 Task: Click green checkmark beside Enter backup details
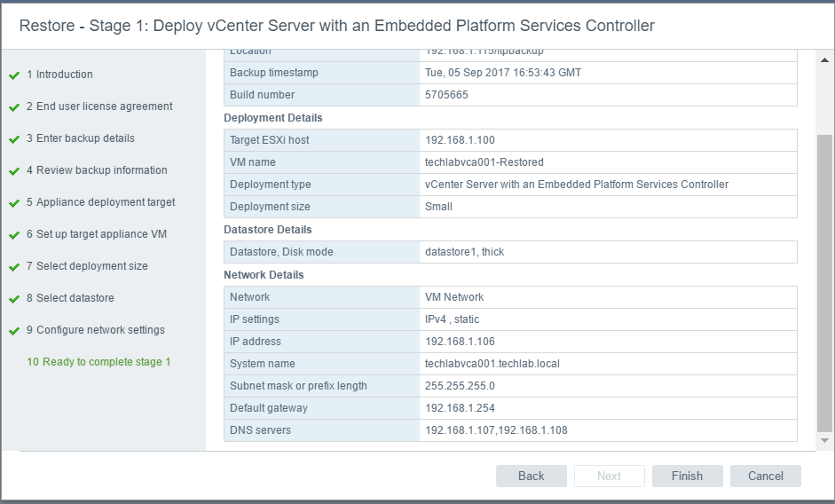(x=14, y=139)
